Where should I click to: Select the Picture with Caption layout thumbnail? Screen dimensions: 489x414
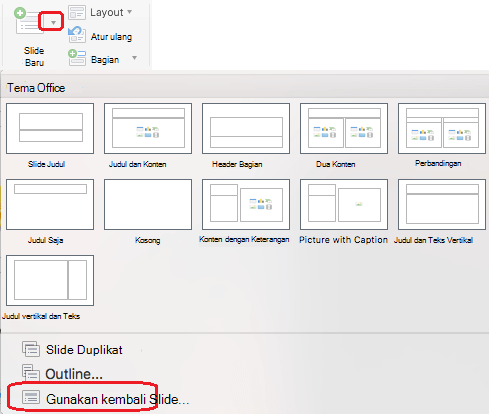pyautogui.click(x=344, y=204)
